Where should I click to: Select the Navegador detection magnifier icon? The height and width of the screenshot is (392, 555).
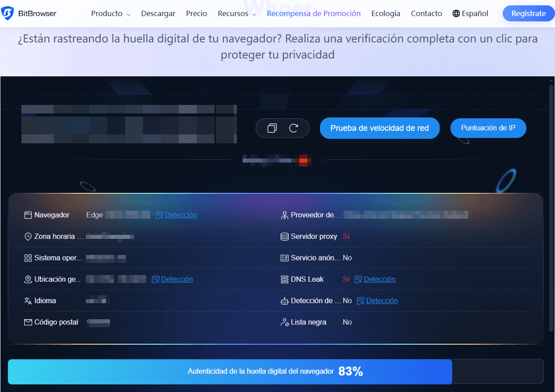[159, 215]
